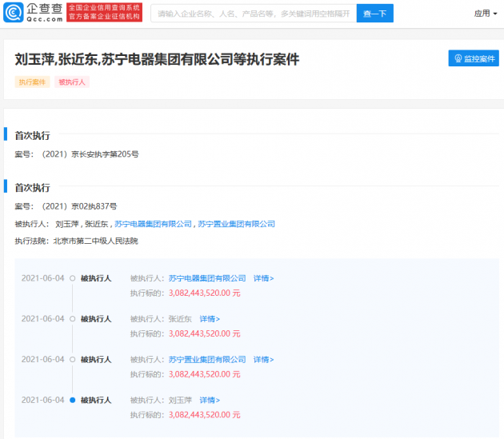
Task: Open 苏宁电器集团有限公司 link in 被执行人 line
Action: (153, 224)
